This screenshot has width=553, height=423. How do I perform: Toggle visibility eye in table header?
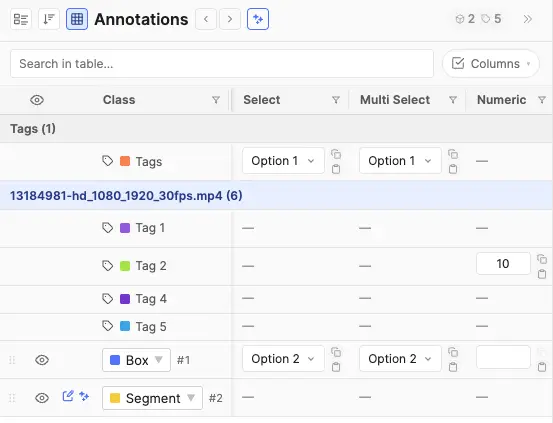(x=37, y=100)
